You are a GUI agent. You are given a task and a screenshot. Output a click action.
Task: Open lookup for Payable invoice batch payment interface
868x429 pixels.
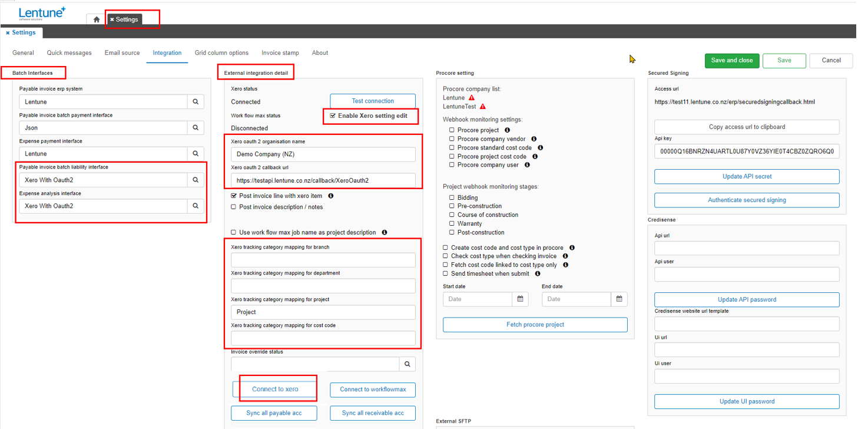click(196, 128)
